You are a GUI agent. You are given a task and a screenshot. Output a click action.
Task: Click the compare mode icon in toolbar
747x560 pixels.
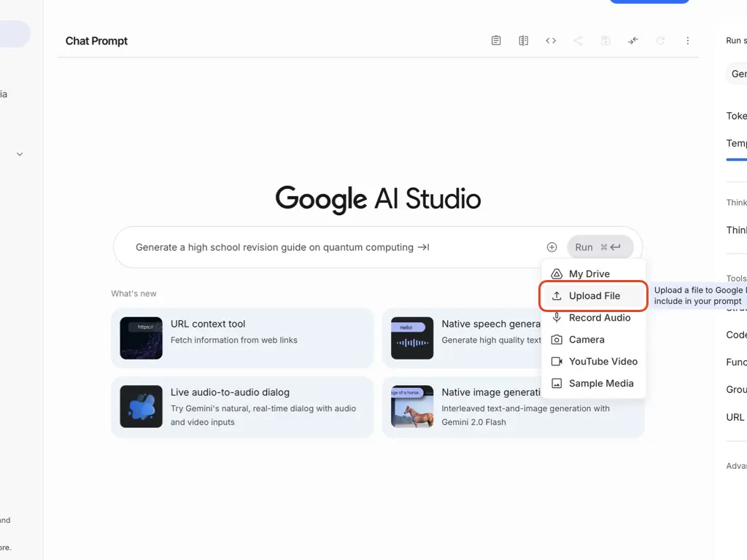[x=523, y=41]
